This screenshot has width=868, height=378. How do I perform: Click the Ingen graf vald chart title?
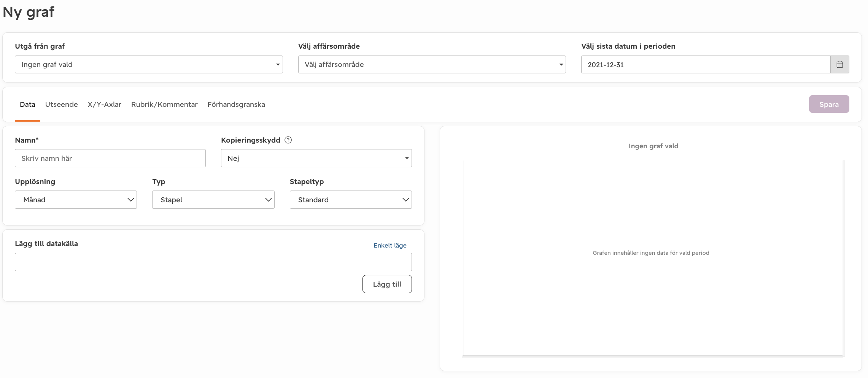coord(653,146)
